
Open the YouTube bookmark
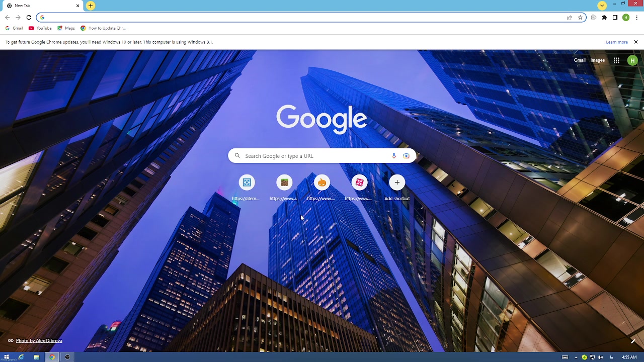point(40,28)
